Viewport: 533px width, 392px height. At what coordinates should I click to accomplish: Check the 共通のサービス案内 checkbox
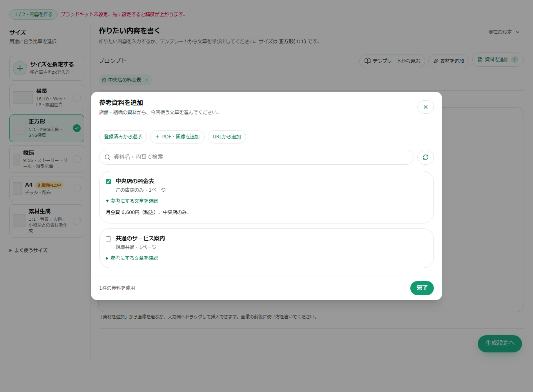tap(109, 239)
